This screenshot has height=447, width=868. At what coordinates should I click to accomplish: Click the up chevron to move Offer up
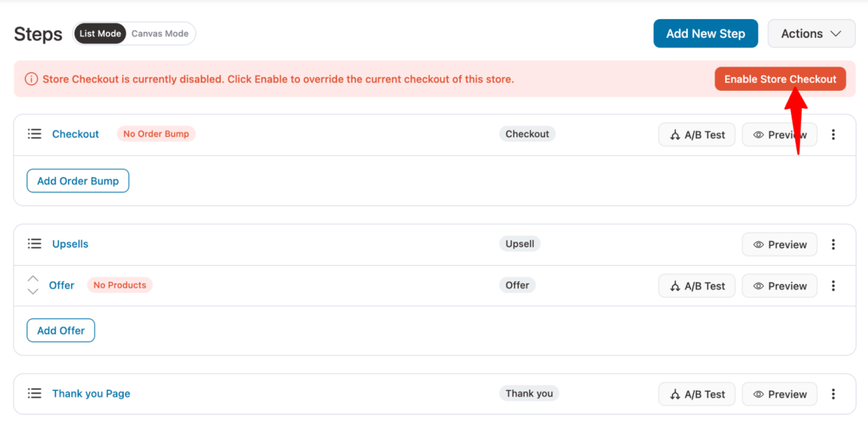[33, 278]
